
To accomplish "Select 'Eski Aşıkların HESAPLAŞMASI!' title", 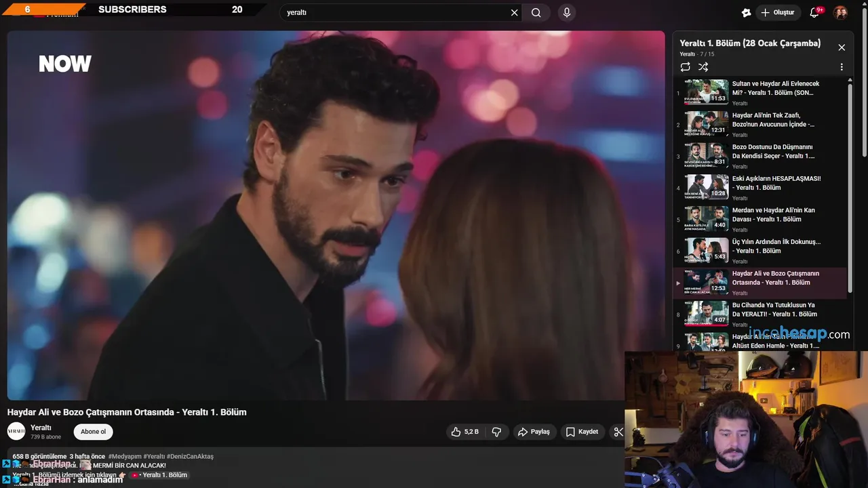I will coord(776,183).
